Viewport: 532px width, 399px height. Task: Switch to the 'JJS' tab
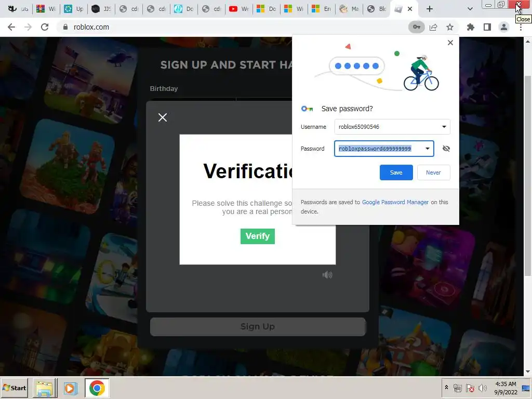pos(101,9)
